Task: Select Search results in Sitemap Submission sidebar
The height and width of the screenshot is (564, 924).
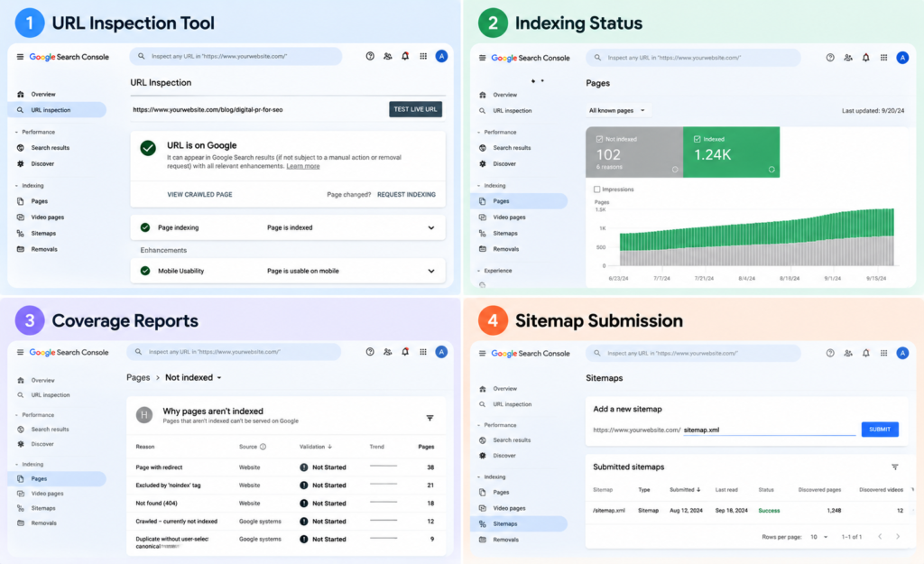Action: (x=512, y=440)
